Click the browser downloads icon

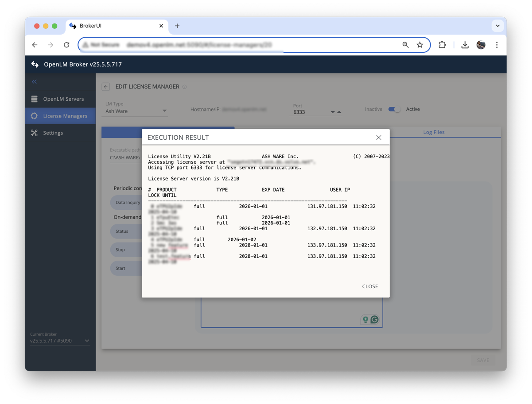(x=465, y=45)
